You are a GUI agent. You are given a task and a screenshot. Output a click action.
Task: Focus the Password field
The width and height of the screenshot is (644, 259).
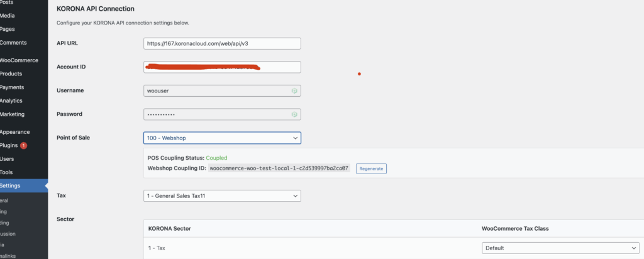click(x=222, y=114)
